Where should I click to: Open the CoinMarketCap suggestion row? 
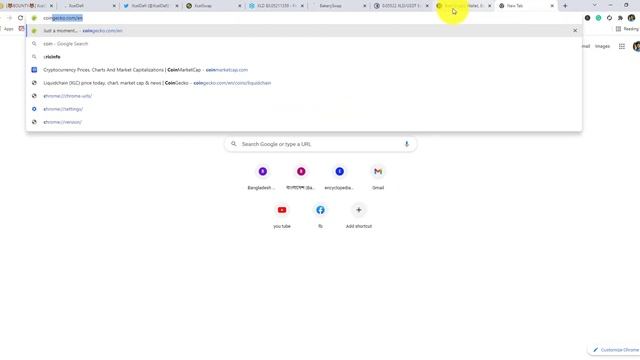point(304,70)
